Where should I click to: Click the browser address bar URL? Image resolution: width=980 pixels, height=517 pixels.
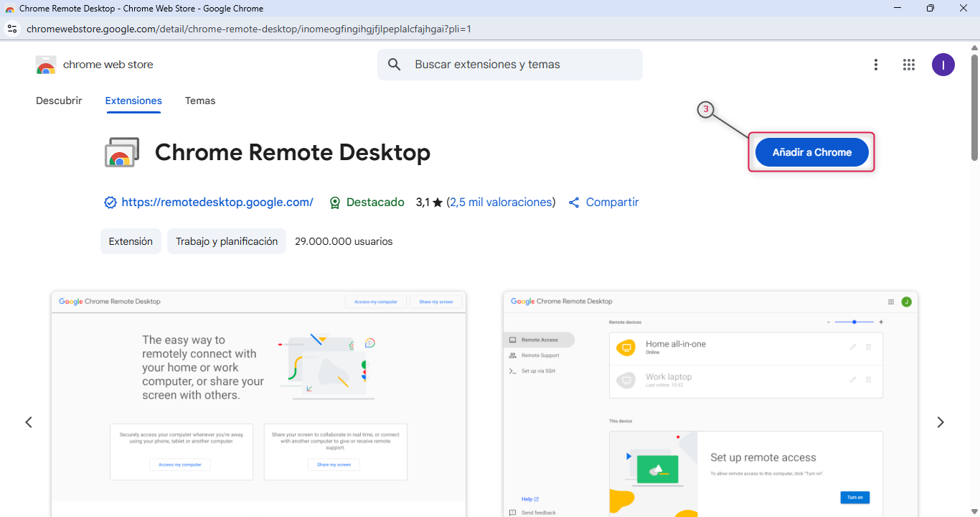249,29
